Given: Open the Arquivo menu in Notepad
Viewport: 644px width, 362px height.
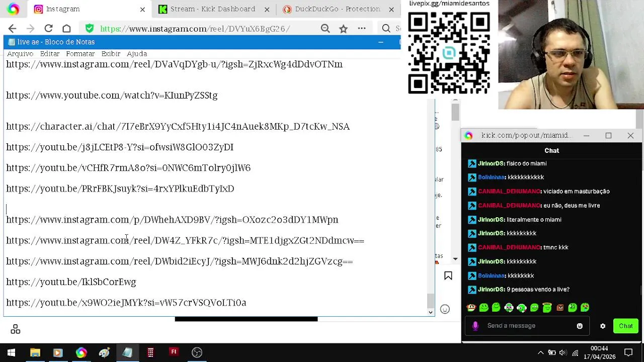Looking at the screenshot, I should (20, 54).
